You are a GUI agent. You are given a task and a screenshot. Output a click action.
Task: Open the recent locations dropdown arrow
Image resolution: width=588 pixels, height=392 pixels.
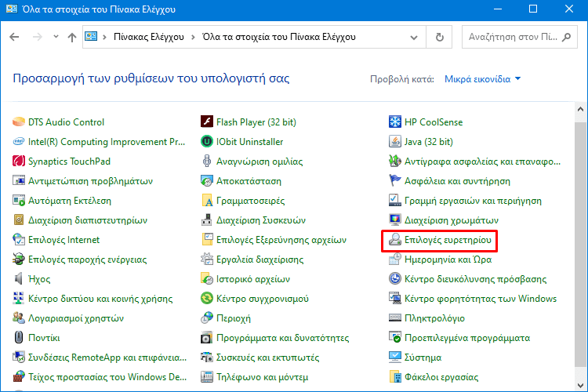(56, 37)
